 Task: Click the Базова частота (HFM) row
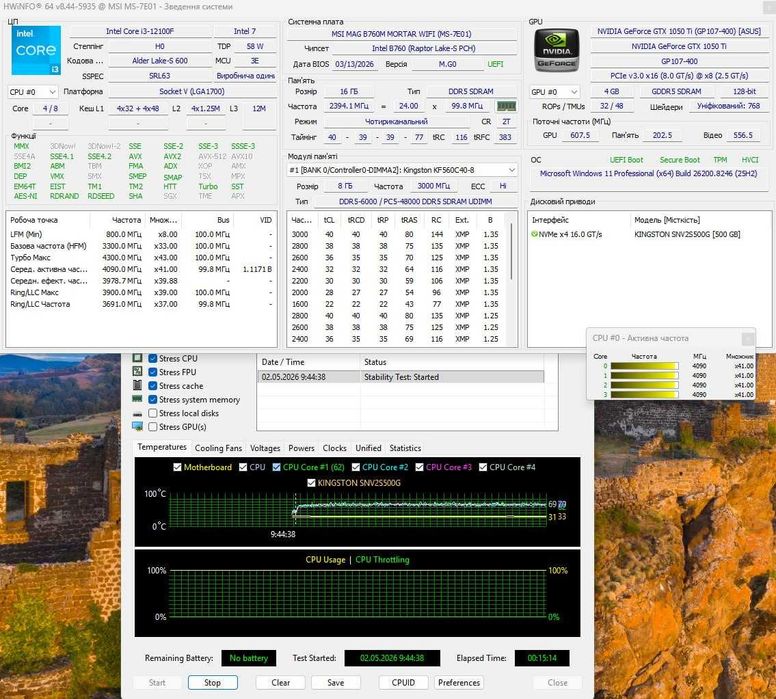pos(141,246)
